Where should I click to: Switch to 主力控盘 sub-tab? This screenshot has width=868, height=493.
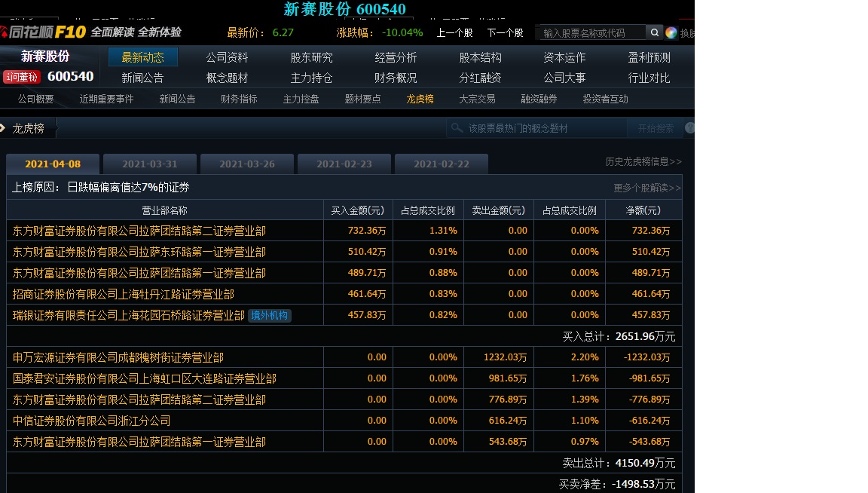301,99
